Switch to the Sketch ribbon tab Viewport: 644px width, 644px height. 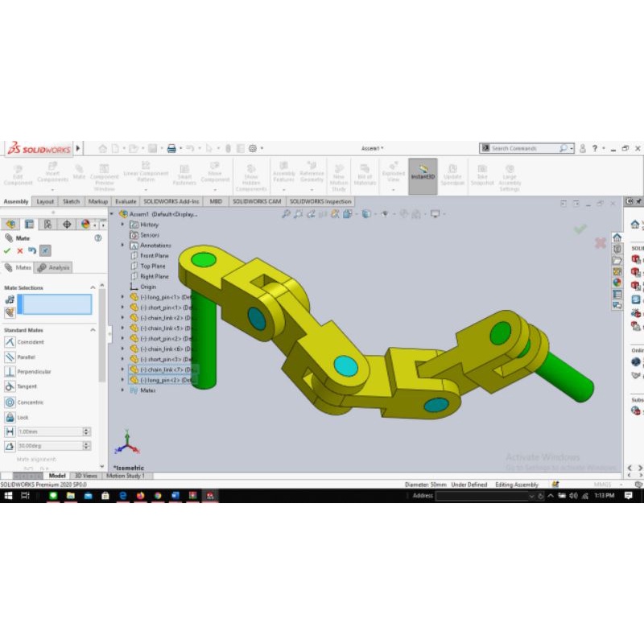point(71,201)
